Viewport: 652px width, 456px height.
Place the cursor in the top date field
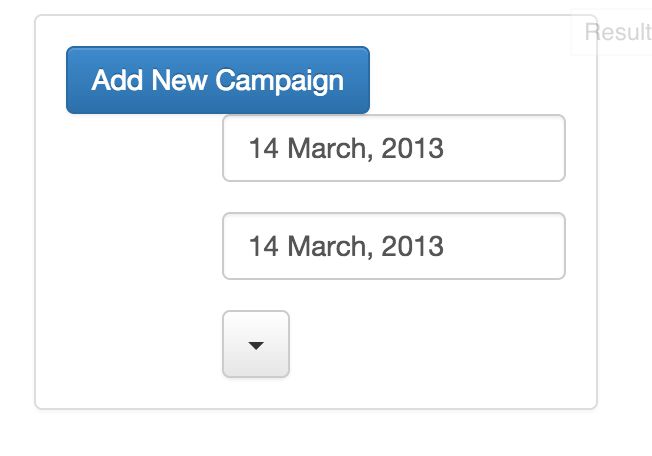click(x=393, y=149)
